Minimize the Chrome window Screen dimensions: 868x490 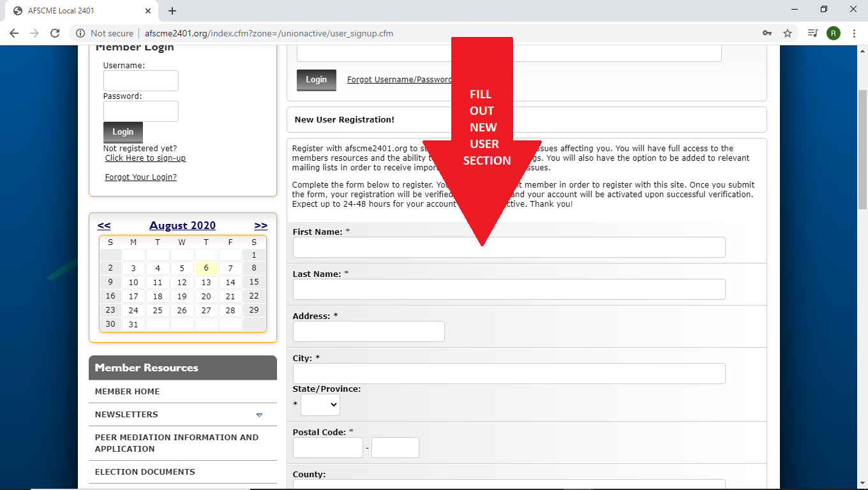tap(795, 10)
